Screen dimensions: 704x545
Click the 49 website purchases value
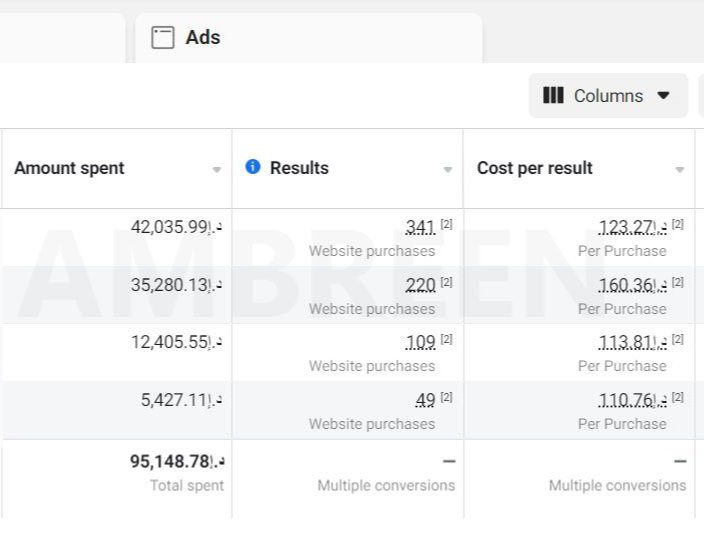coord(425,401)
